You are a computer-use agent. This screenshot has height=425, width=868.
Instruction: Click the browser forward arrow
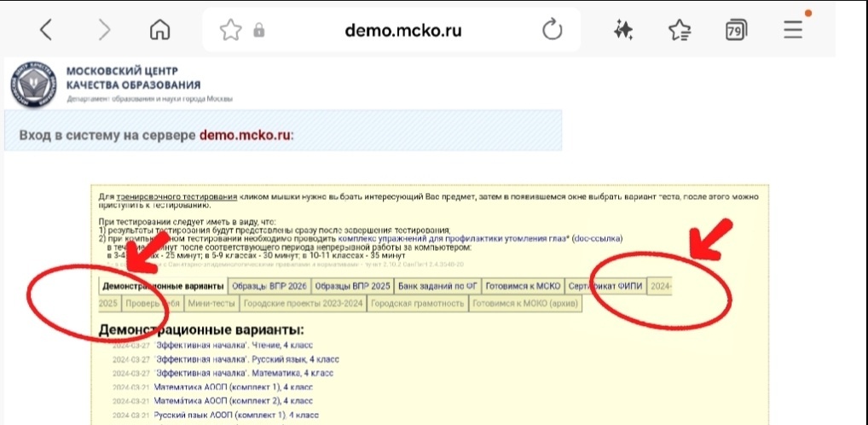click(x=103, y=30)
